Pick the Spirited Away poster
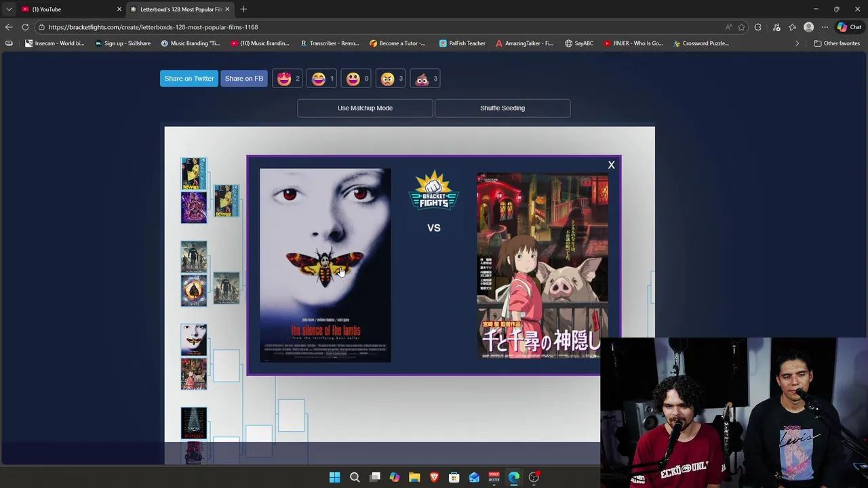This screenshot has height=488, width=868. pyautogui.click(x=542, y=265)
